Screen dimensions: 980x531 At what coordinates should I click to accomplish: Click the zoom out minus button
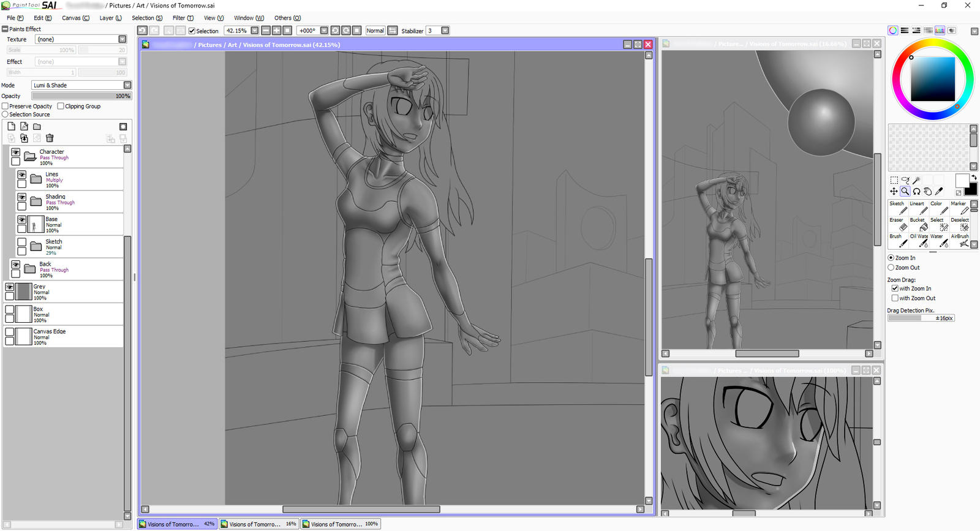click(x=266, y=30)
